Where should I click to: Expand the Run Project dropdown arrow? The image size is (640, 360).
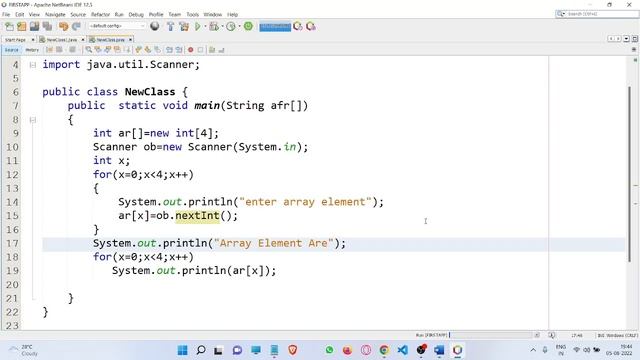(205, 27)
